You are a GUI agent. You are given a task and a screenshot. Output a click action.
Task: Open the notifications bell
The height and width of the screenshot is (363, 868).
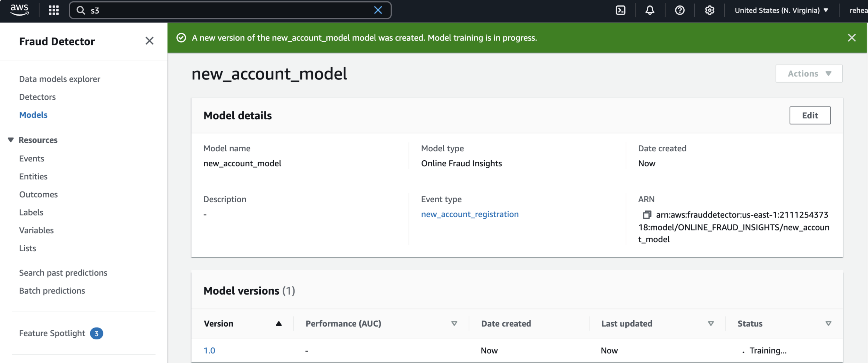pos(650,10)
